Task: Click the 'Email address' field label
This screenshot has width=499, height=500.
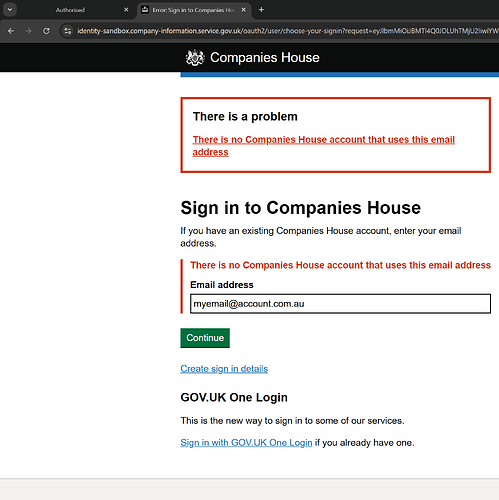Action: (x=222, y=285)
